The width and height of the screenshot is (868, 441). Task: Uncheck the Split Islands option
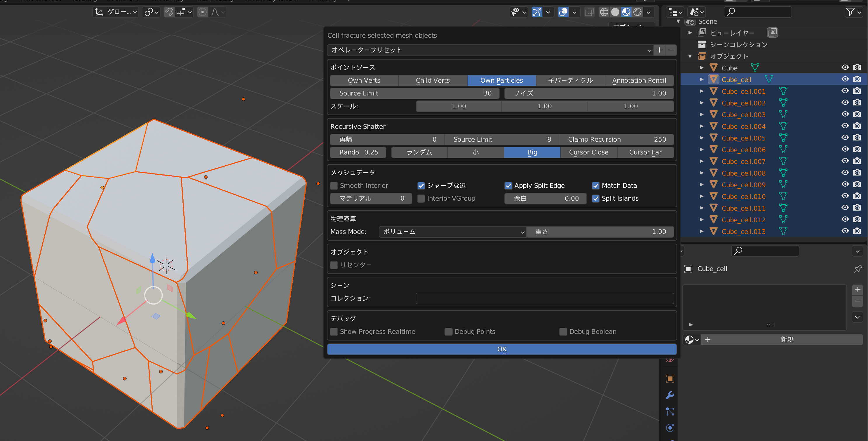(x=595, y=198)
